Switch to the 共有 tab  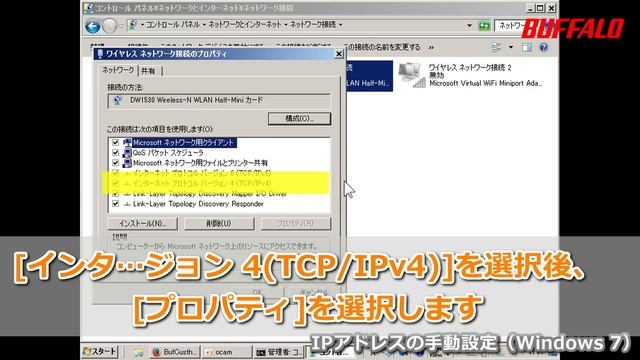148,71
